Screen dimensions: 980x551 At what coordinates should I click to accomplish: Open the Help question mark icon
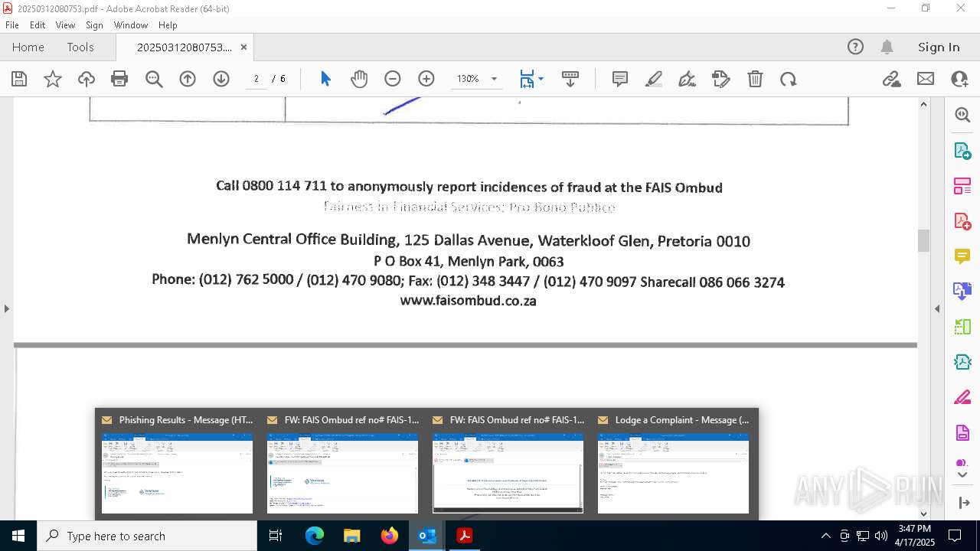coord(855,47)
